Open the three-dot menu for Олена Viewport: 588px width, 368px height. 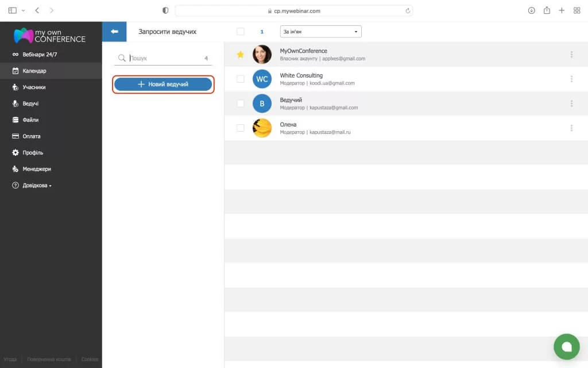[x=571, y=128]
